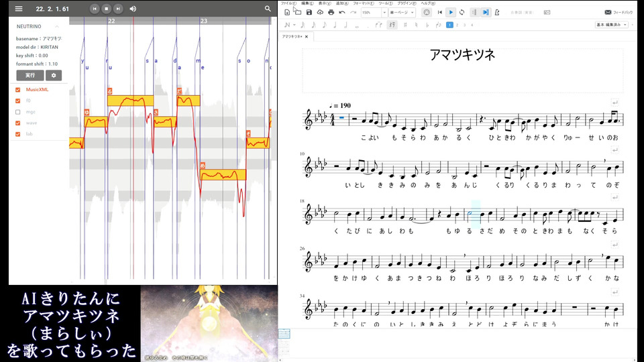Open the zoom level dropdown arrow
This screenshot has height=362, width=644.
(x=384, y=12)
